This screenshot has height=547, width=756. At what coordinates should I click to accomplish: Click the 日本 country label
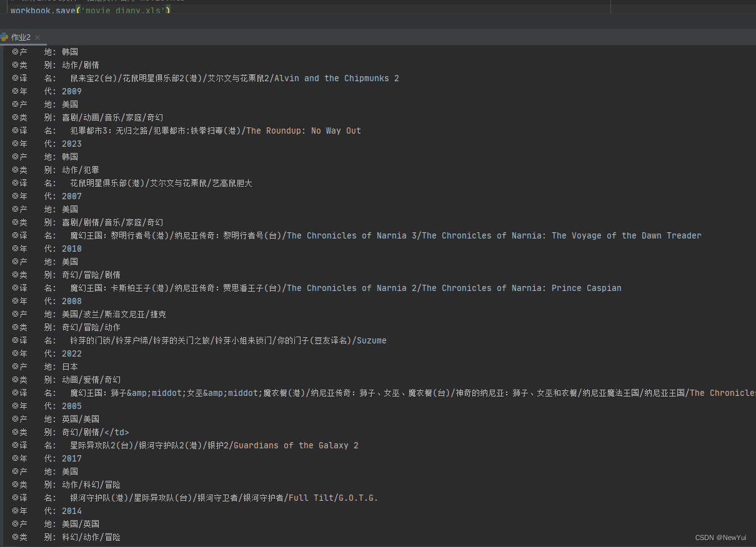pos(70,366)
